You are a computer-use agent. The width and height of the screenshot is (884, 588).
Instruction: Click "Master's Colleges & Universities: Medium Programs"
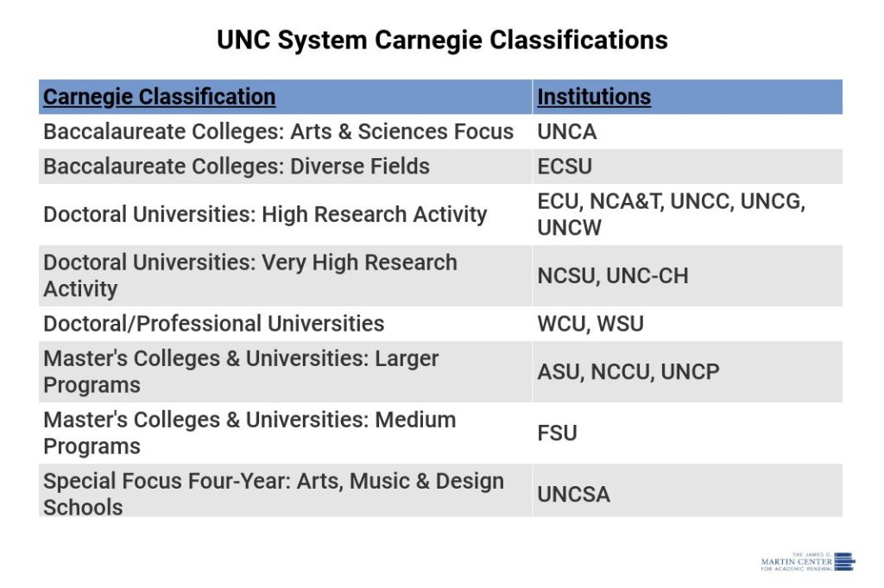pyautogui.click(x=249, y=433)
